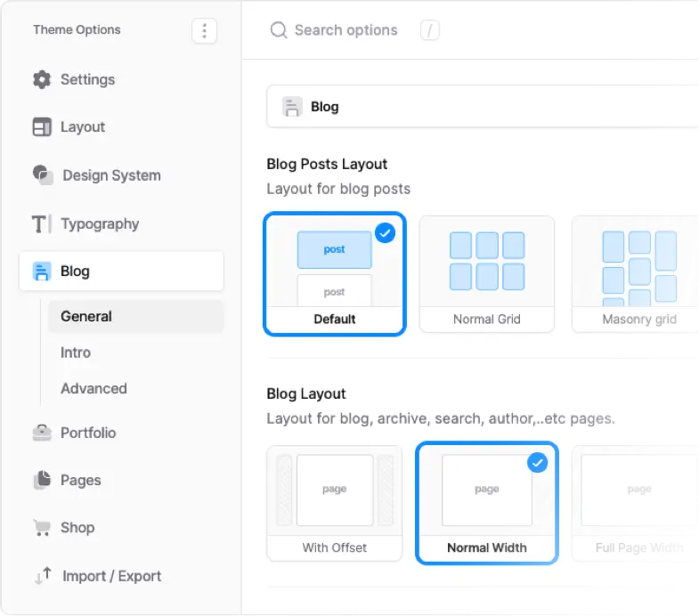Open Design System via its palette icon
699x616 pixels.
[x=43, y=174]
